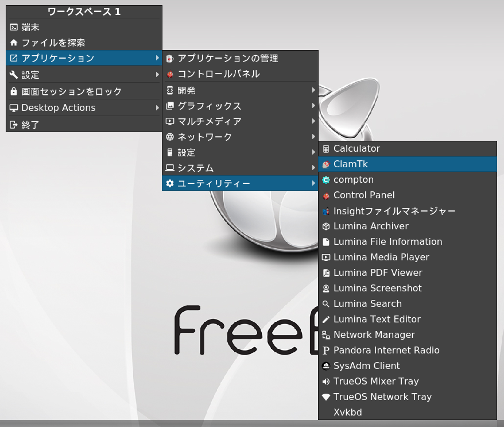Click the image icon beside グラフィックス
Screen dimensions: 504x427
(x=170, y=106)
